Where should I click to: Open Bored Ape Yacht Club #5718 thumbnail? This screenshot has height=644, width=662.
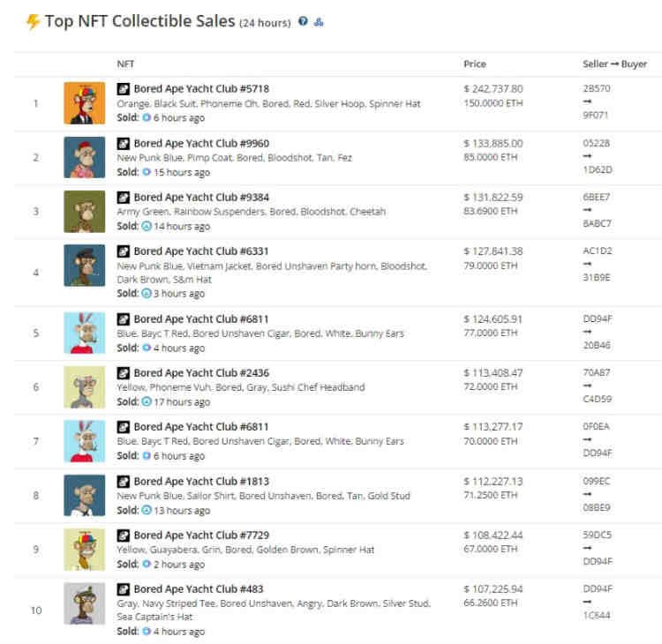[85, 103]
